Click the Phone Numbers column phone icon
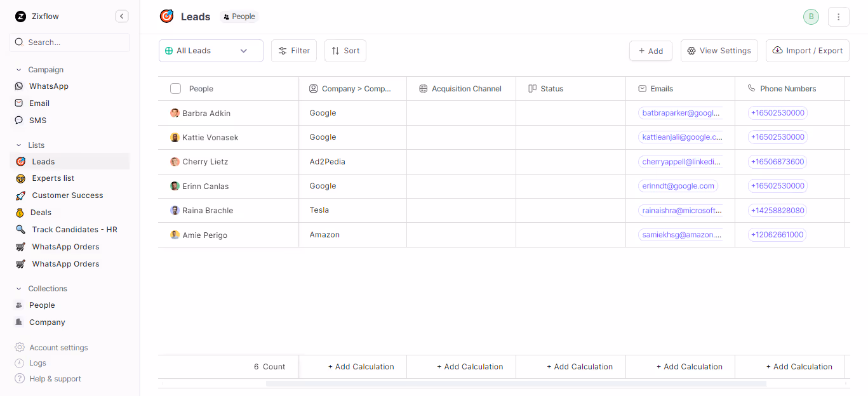The width and height of the screenshot is (868, 396). pos(752,89)
